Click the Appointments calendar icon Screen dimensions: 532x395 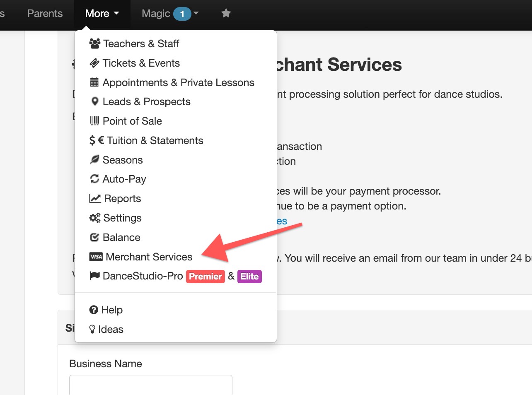(x=94, y=82)
